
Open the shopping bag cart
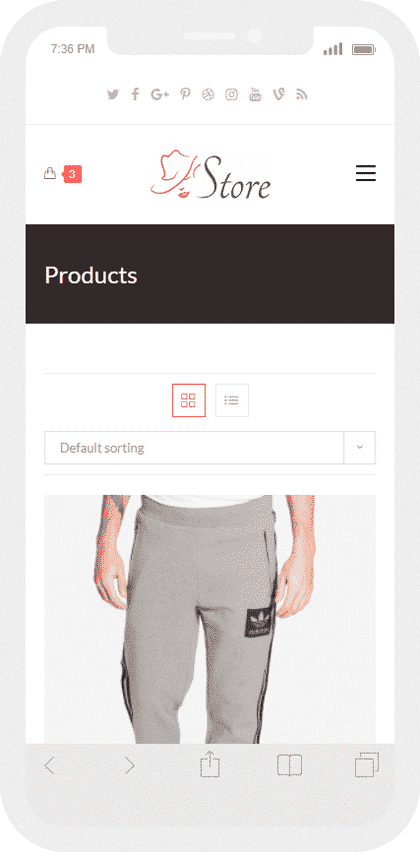point(49,173)
